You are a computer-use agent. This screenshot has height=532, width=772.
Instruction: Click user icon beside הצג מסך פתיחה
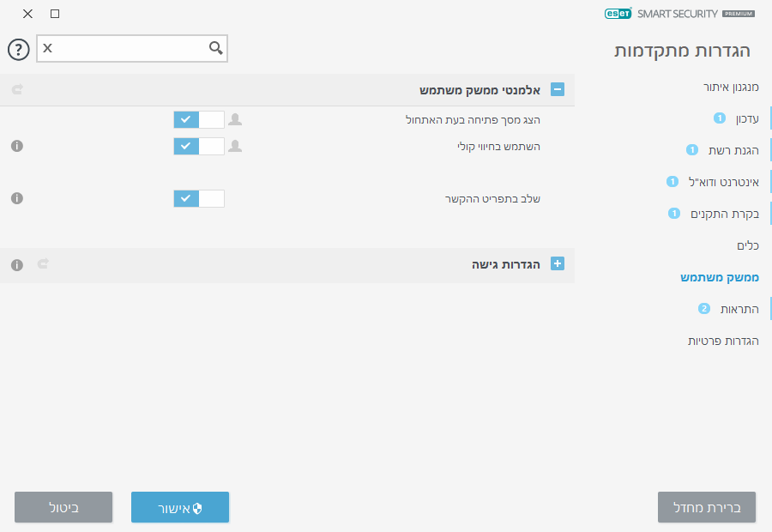235,119
